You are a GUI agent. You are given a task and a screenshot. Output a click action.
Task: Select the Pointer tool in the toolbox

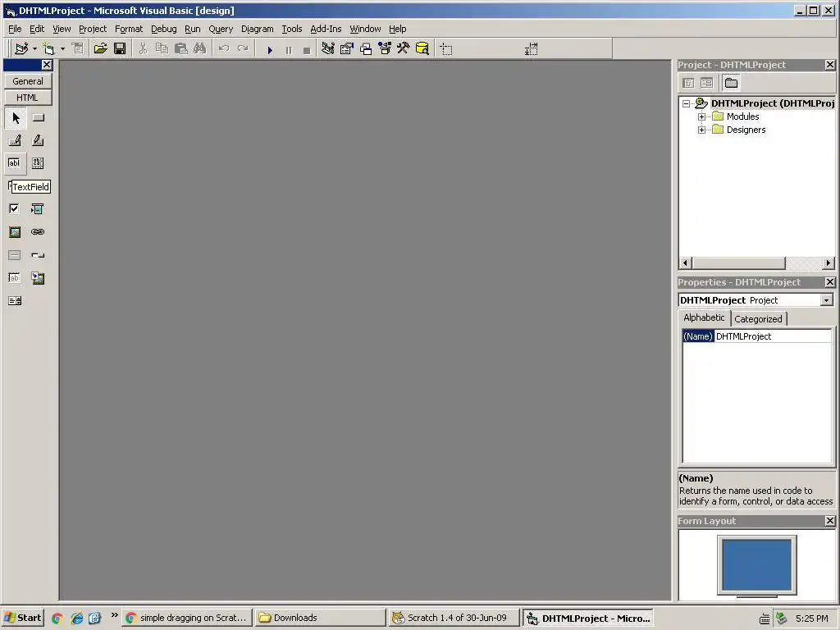(x=16, y=117)
